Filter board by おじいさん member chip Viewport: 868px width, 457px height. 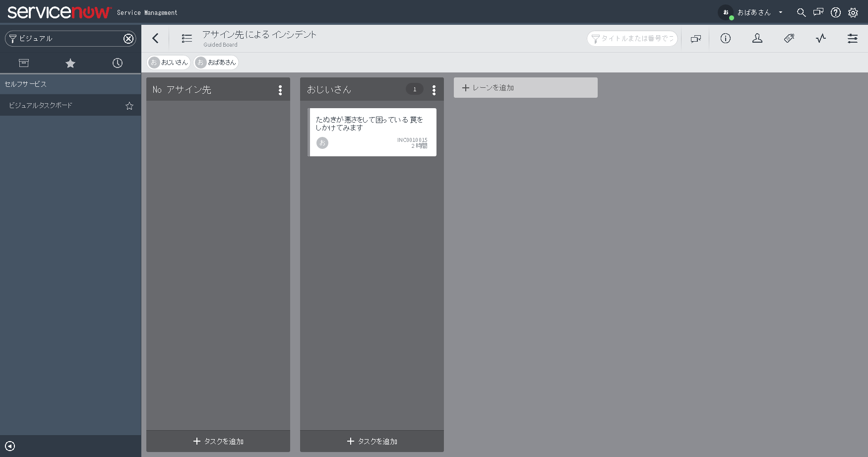tap(169, 62)
